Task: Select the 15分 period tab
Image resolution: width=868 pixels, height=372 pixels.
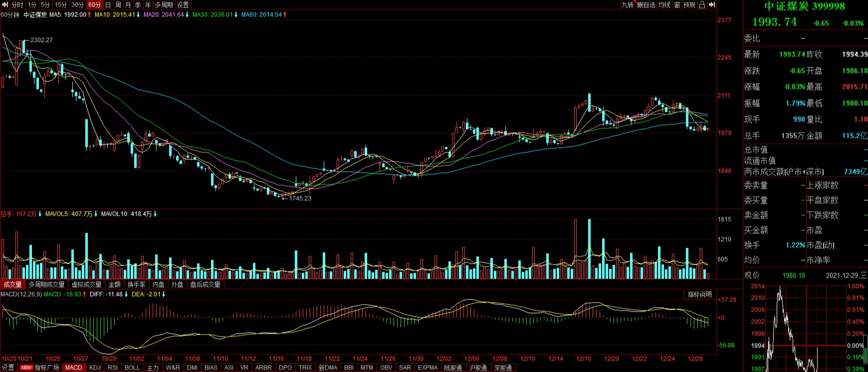Action: (x=61, y=4)
